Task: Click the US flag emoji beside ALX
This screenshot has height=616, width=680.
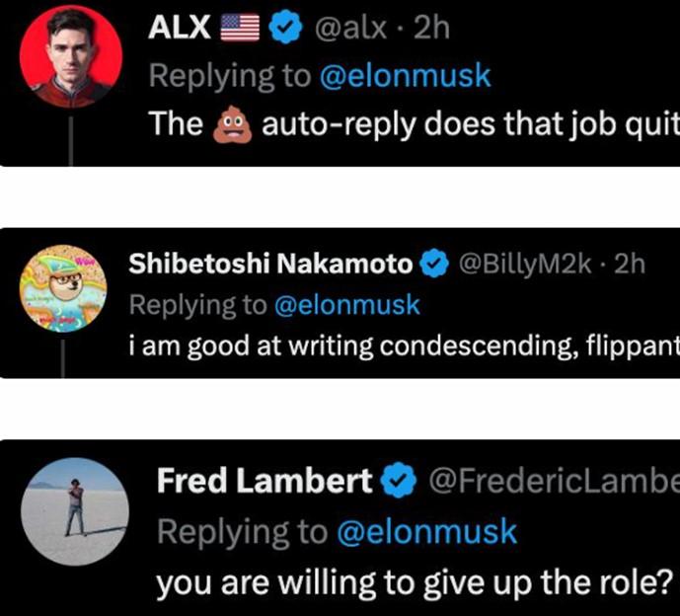Action: pos(240,30)
